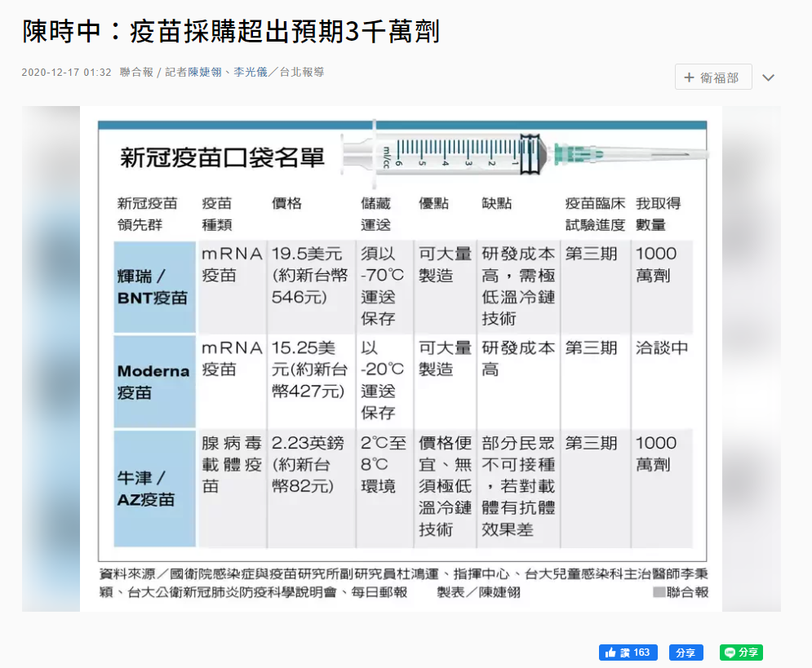Click the LINE speech-bubble icon

(x=730, y=653)
